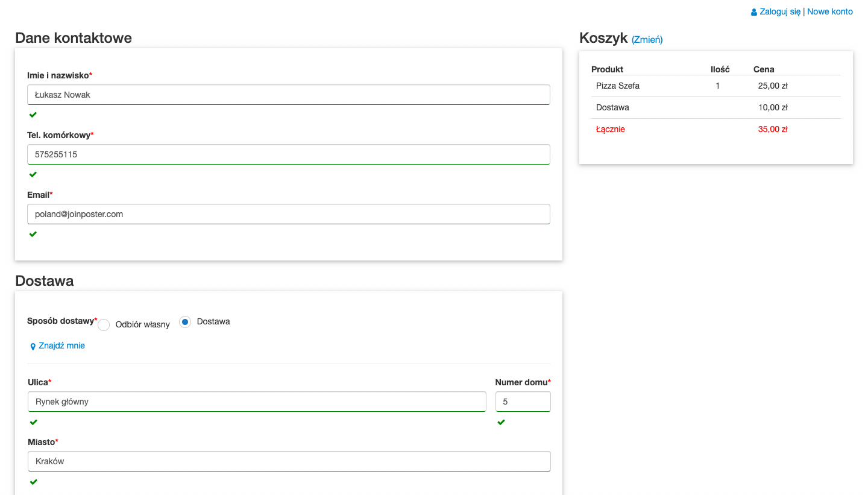The height and width of the screenshot is (495, 868).
Task: Click Zmień to edit the cart
Action: point(647,40)
